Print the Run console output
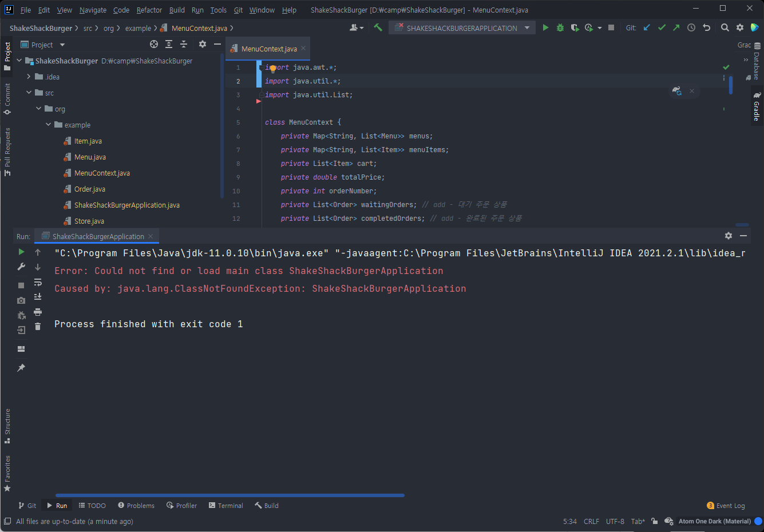764x532 pixels. 38,312
